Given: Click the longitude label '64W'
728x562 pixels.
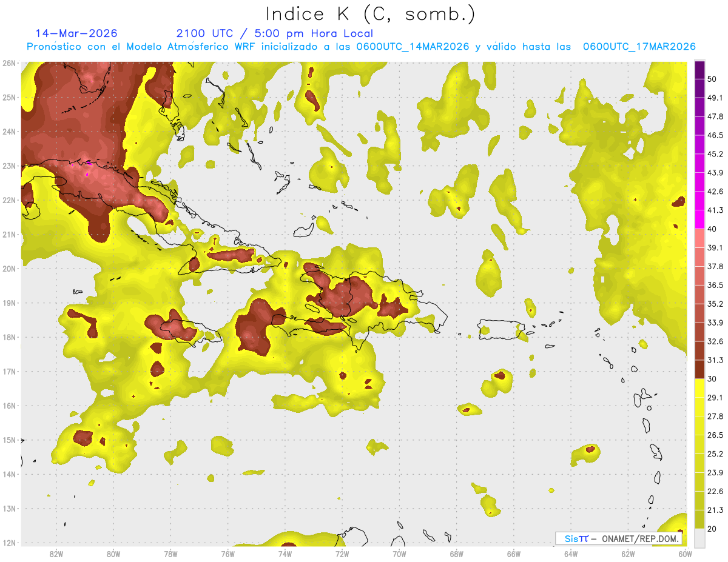Looking at the screenshot, I should point(571,554).
